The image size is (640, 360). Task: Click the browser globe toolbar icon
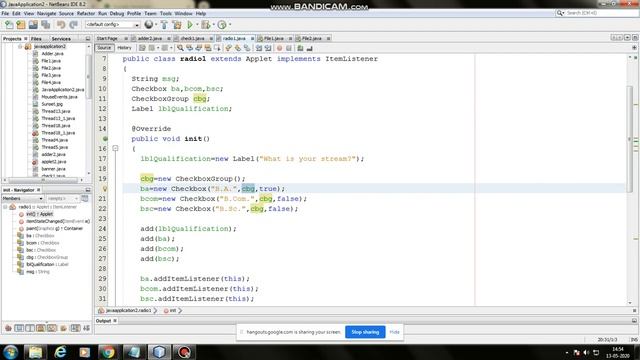(149, 25)
